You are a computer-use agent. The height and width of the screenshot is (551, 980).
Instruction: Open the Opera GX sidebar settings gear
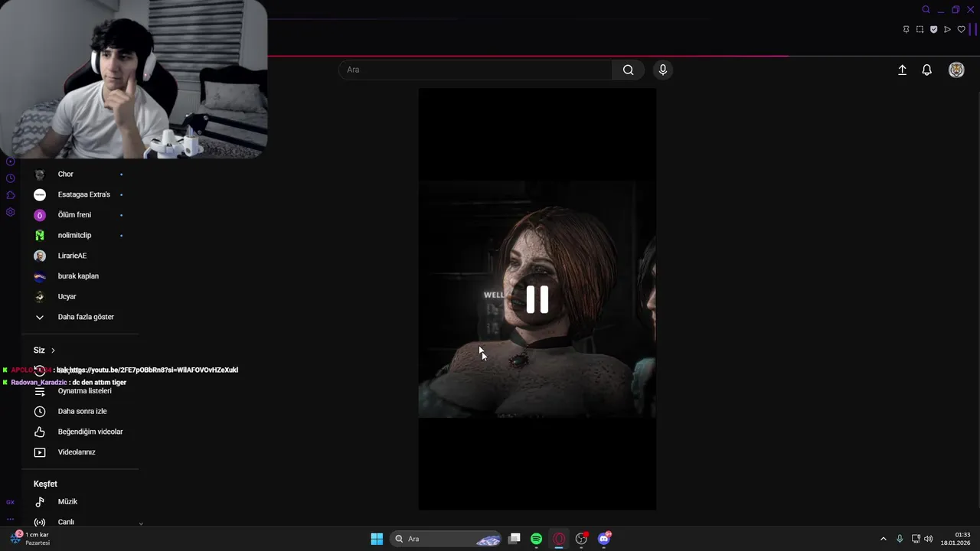[10, 212]
